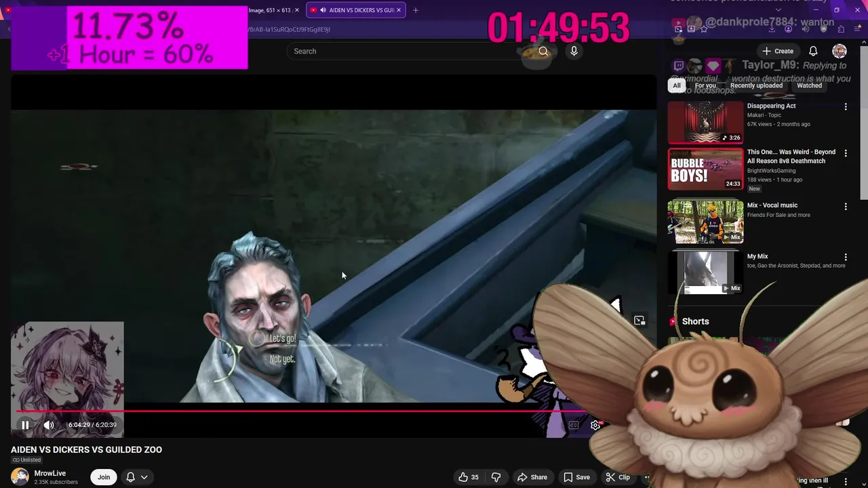The width and height of the screenshot is (868, 488).
Task: Open Mix - Vocal music thumbnail
Action: point(705,222)
